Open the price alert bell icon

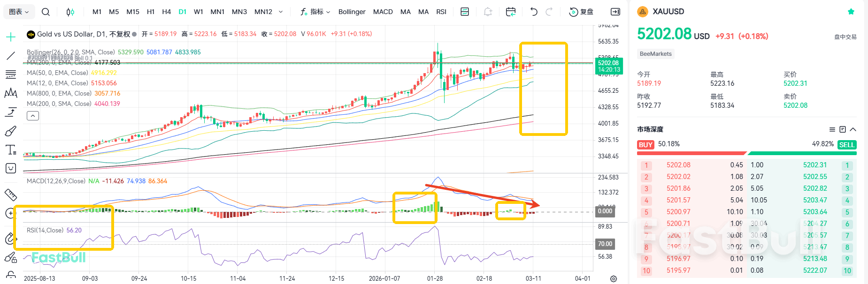(x=488, y=12)
